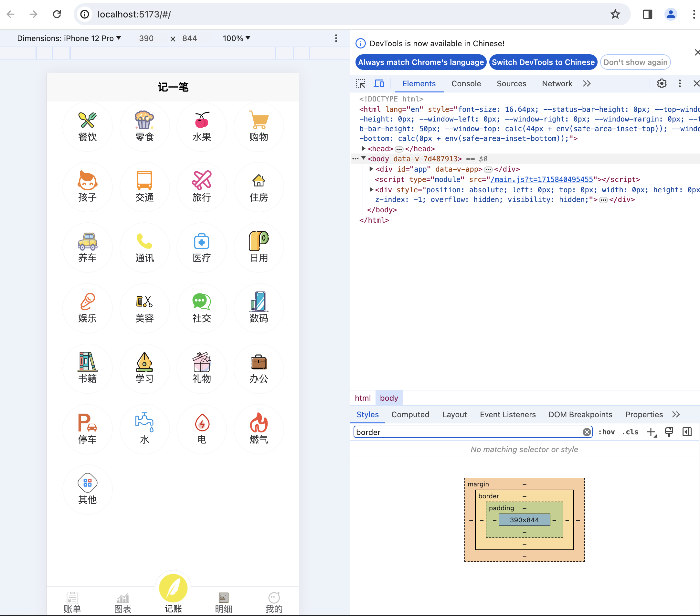The image size is (700, 616).
Task: Show more DevTools panel tabs
Action: pos(587,84)
